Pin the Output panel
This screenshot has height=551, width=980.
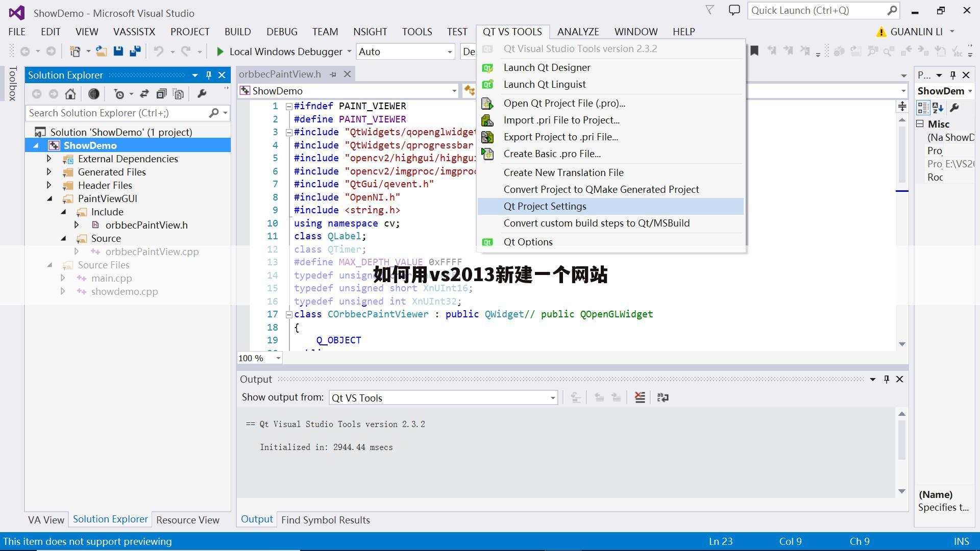[887, 379]
